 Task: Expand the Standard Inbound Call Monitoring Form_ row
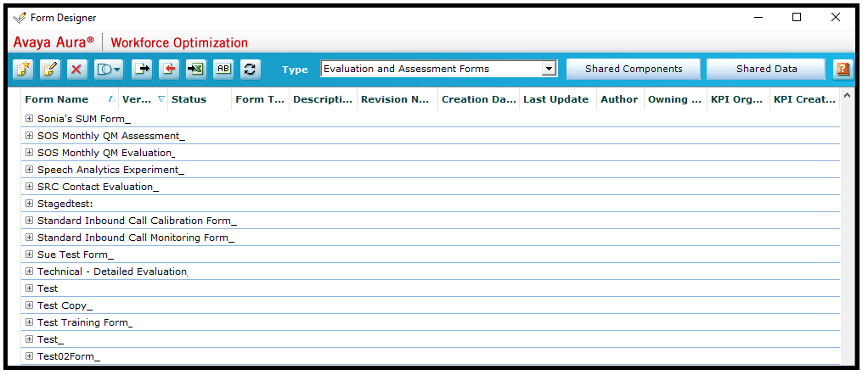[30, 238]
